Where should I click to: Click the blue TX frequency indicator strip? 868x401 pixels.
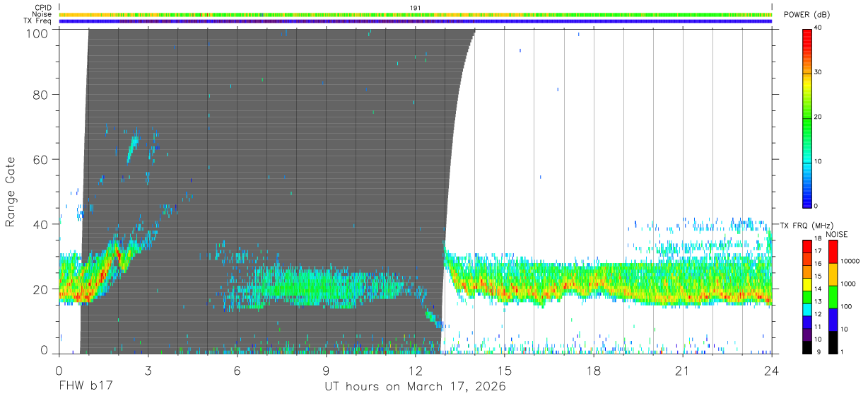416,21
